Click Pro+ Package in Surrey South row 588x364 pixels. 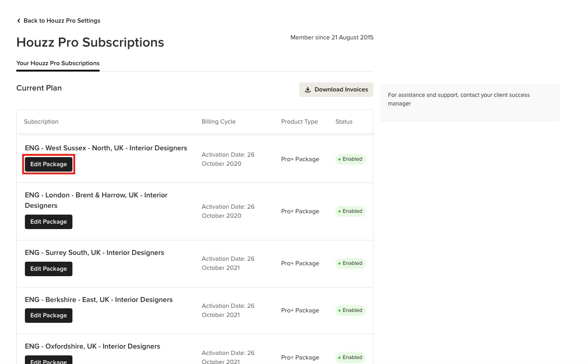pos(300,263)
